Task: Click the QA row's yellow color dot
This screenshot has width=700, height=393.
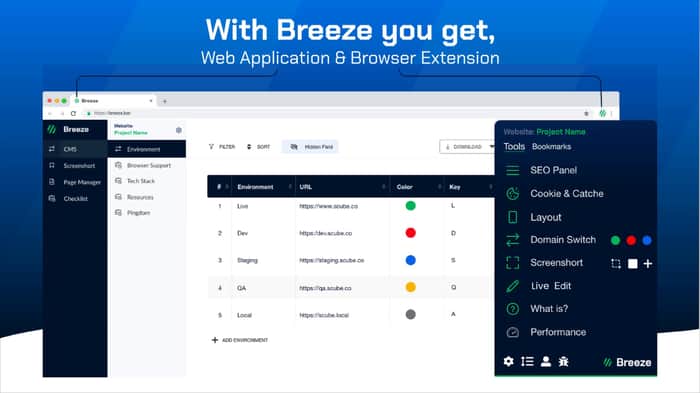Action: [410, 287]
